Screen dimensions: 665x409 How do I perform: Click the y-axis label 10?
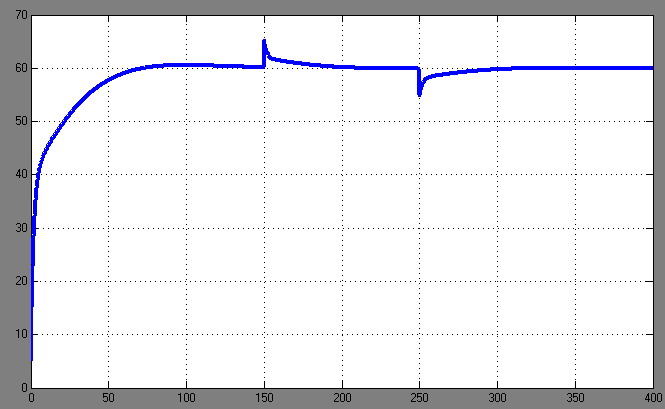[21, 334]
